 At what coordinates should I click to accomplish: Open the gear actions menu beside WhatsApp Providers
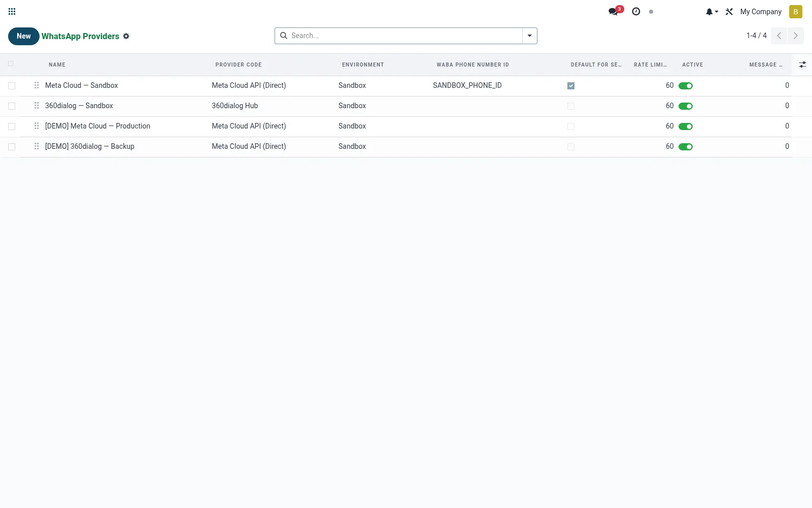(x=126, y=36)
